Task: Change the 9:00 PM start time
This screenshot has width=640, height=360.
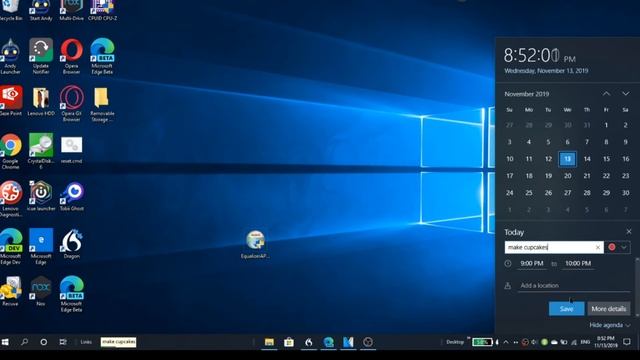Action: [x=531, y=264]
